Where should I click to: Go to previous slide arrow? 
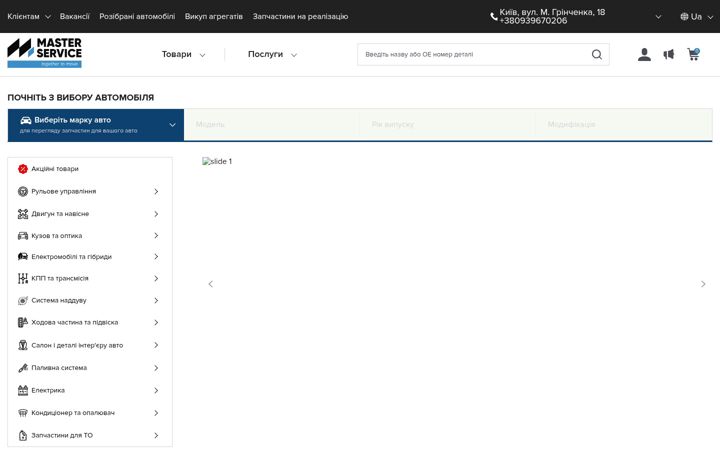tap(211, 284)
